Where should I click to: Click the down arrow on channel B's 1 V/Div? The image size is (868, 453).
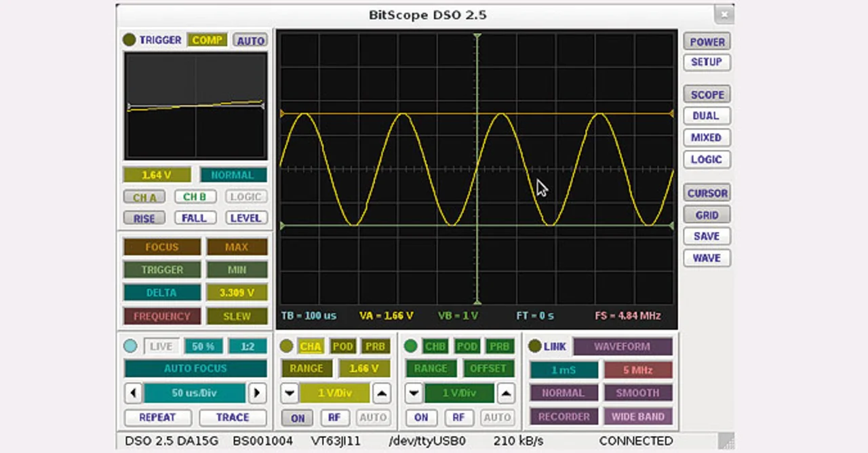413,393
